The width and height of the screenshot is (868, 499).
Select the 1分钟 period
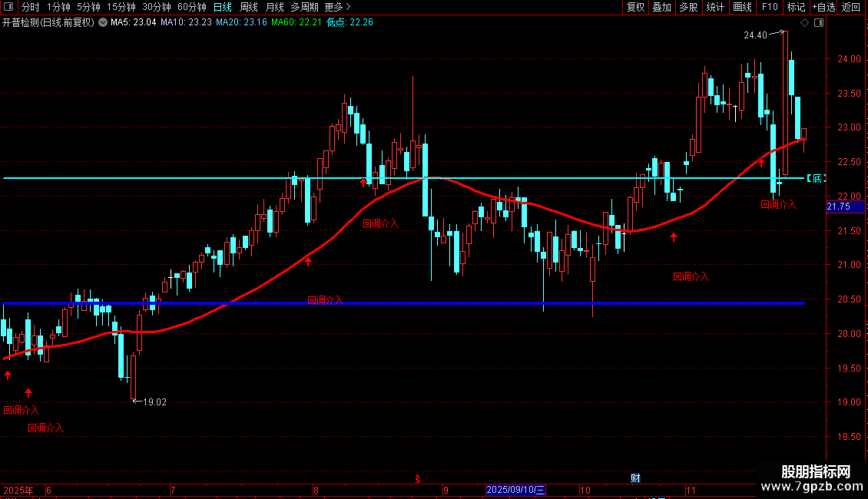pyautogui.click(x=58, y=7)
